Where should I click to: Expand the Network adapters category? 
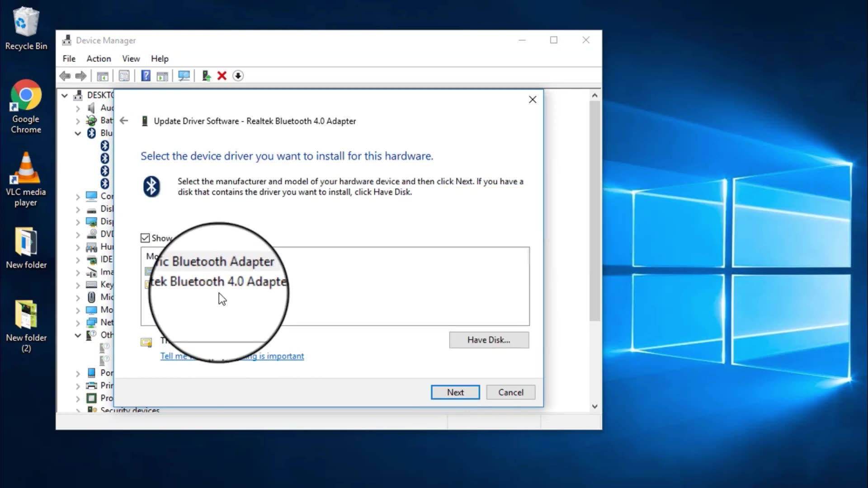[x=77, y=322]
